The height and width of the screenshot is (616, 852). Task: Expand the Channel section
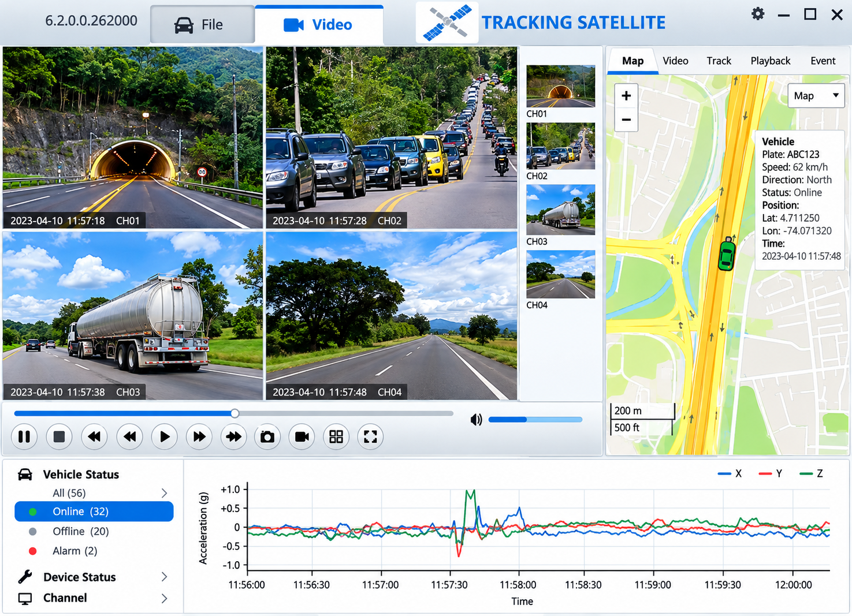pos(164,599)
